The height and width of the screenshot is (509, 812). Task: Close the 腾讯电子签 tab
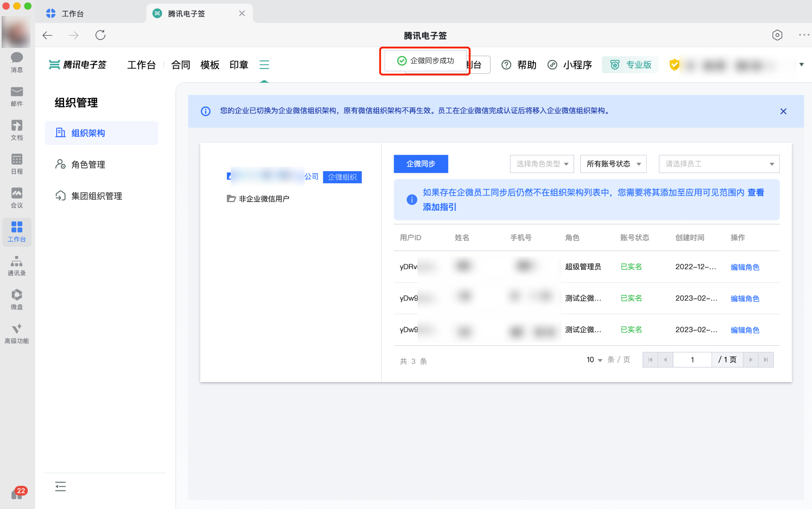pyautogui.click(x=242, y=14)
